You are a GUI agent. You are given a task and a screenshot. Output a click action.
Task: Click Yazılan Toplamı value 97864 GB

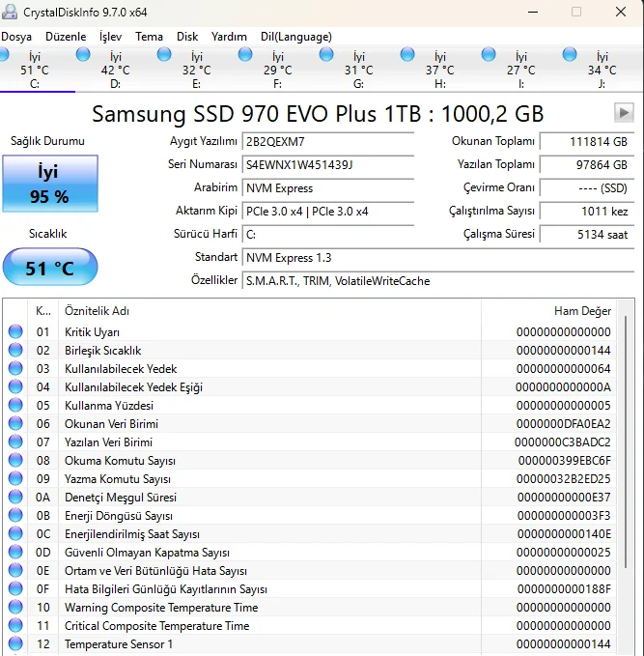click(587, 165)
